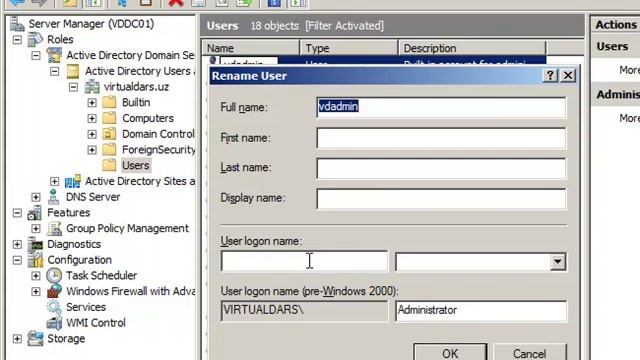Select the DNS Server icon
Viewport: 640px width, 360px height.
[53, 197]
